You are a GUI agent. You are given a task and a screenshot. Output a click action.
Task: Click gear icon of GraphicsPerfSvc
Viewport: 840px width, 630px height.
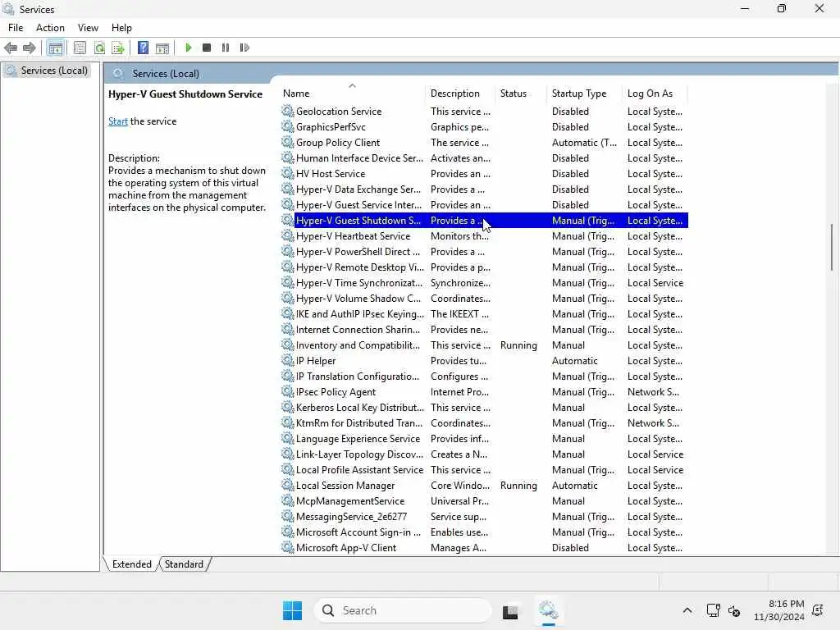tap(288, 126)
